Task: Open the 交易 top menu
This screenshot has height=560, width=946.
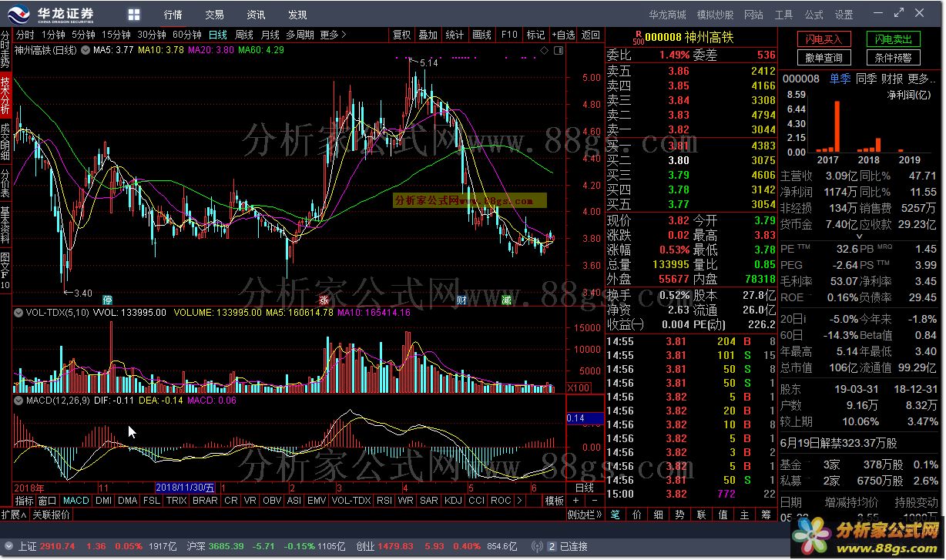Action: pos(215,15)
